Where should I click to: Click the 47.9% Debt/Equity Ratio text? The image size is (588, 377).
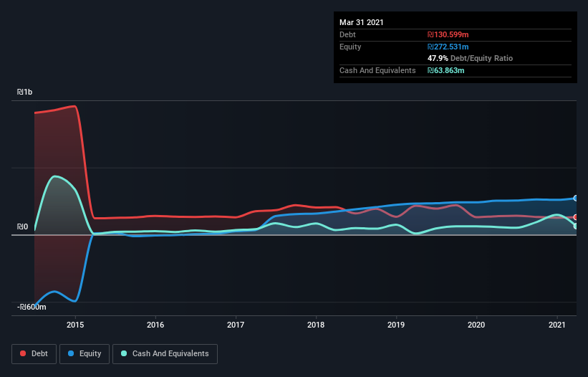[471, 58]
